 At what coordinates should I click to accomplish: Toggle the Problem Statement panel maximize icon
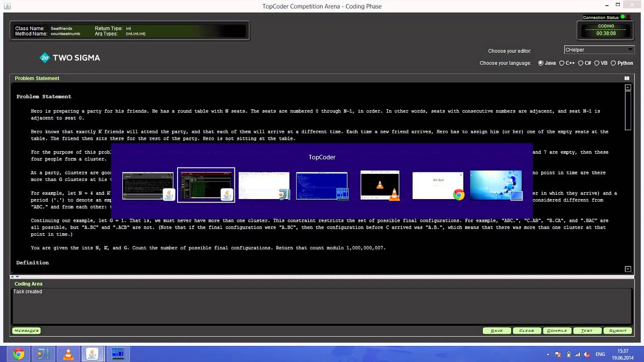627,78
